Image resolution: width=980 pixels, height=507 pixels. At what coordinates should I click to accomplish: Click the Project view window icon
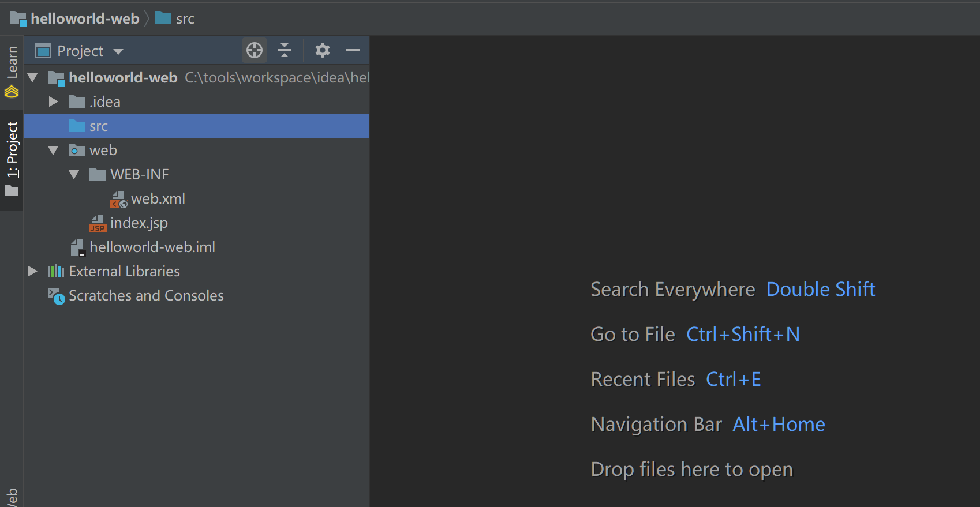pos(43,51)
